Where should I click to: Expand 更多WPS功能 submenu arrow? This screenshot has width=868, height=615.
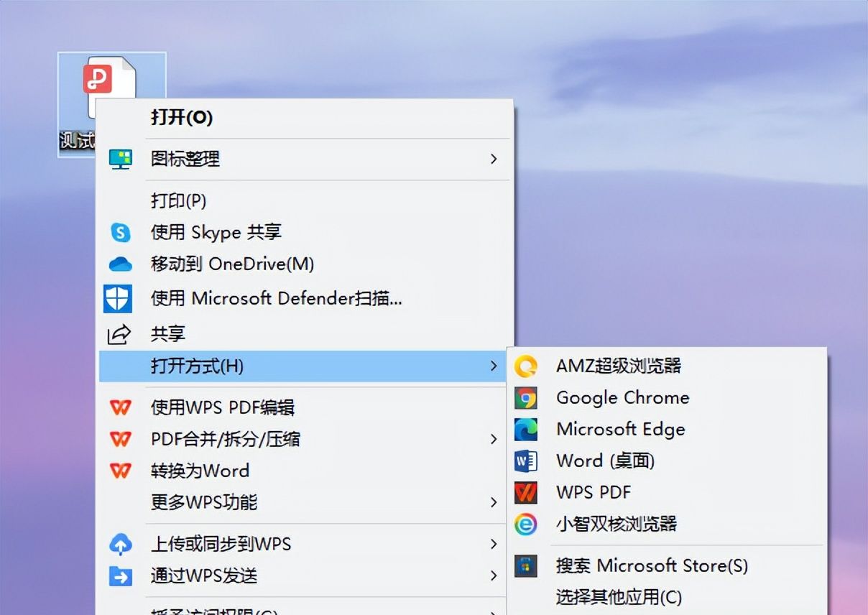[x=494, y=502]
